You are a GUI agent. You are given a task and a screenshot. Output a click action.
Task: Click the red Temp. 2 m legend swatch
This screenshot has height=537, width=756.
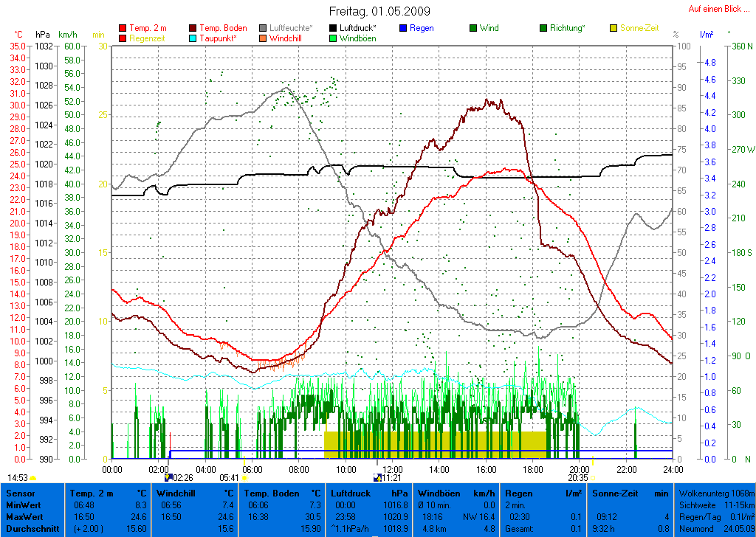[123, 28]
